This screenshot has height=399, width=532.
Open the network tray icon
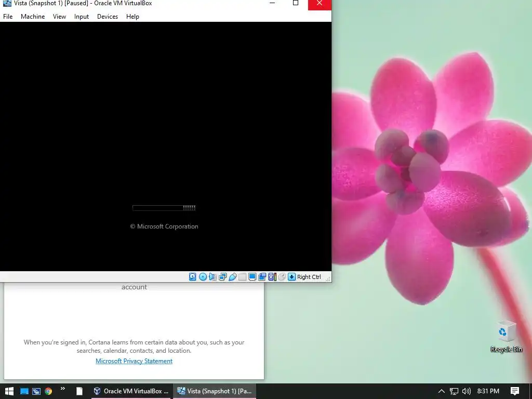[454, 391]
